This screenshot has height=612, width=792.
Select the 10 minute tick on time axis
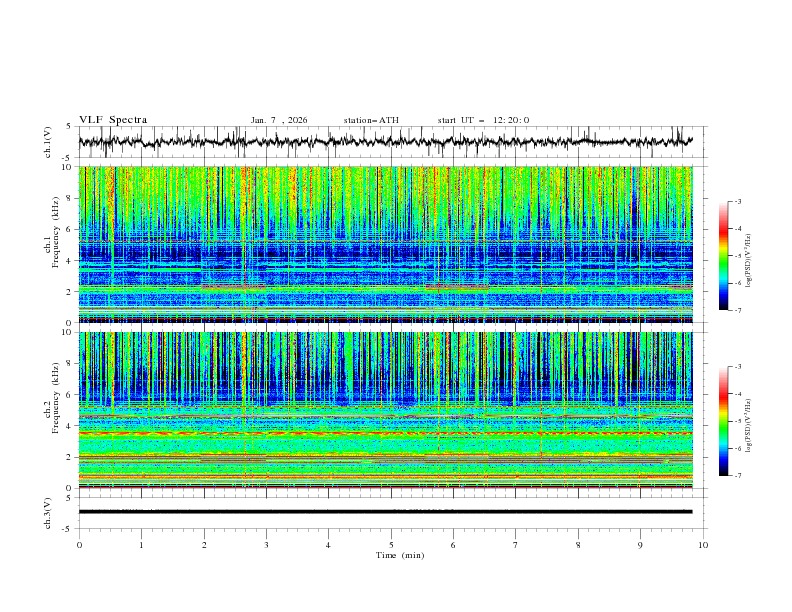(703, 544)
